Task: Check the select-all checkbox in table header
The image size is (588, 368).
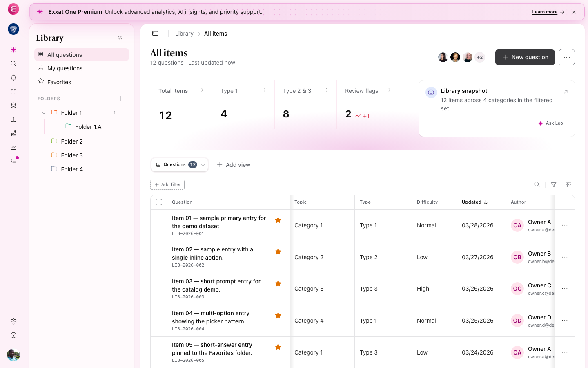Action: pos(159,202)
